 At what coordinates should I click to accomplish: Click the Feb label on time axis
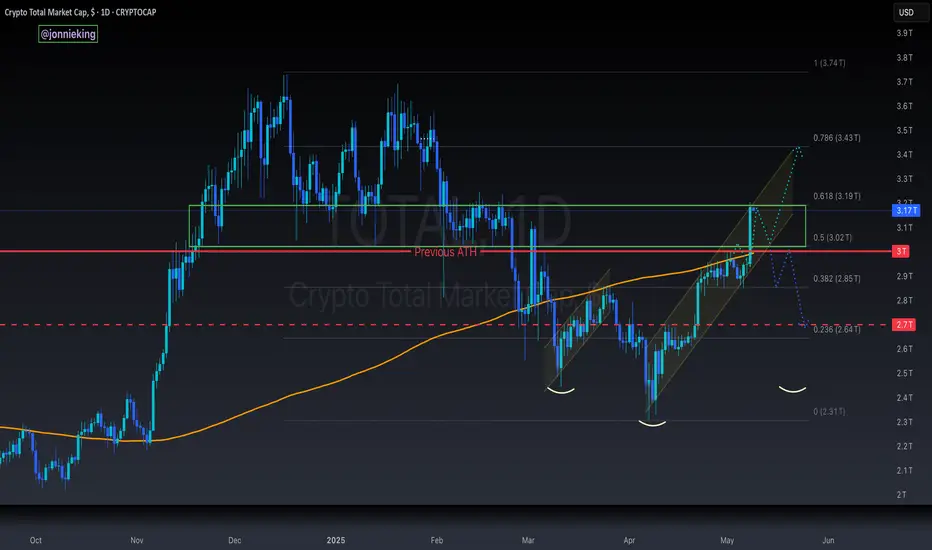(x=437, y=540)
